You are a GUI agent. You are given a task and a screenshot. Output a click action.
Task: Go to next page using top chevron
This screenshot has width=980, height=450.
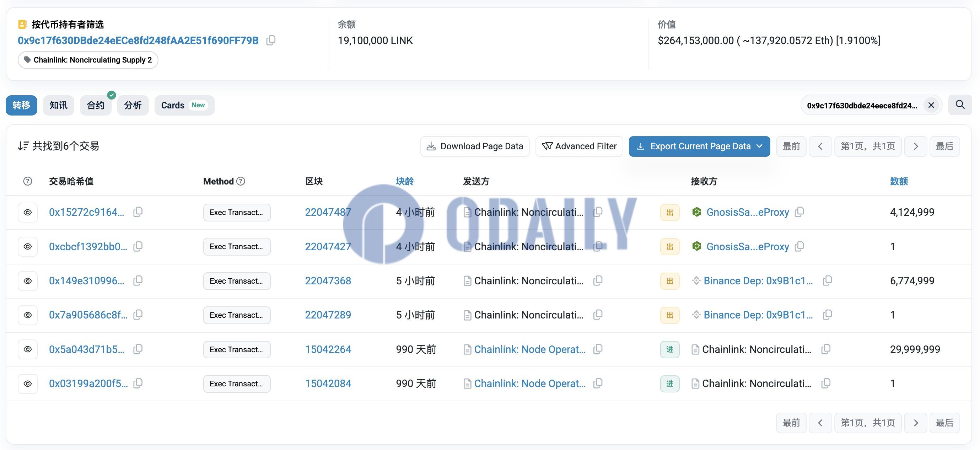pos(915,146)
